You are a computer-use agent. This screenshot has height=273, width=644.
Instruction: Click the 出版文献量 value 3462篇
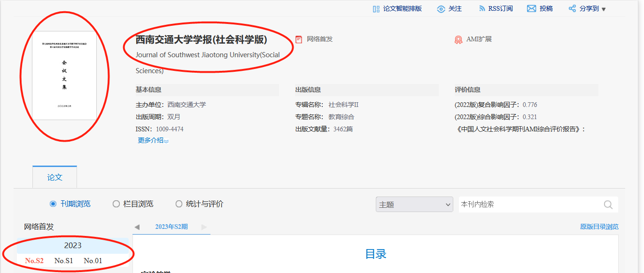click(x=343, y=129)
